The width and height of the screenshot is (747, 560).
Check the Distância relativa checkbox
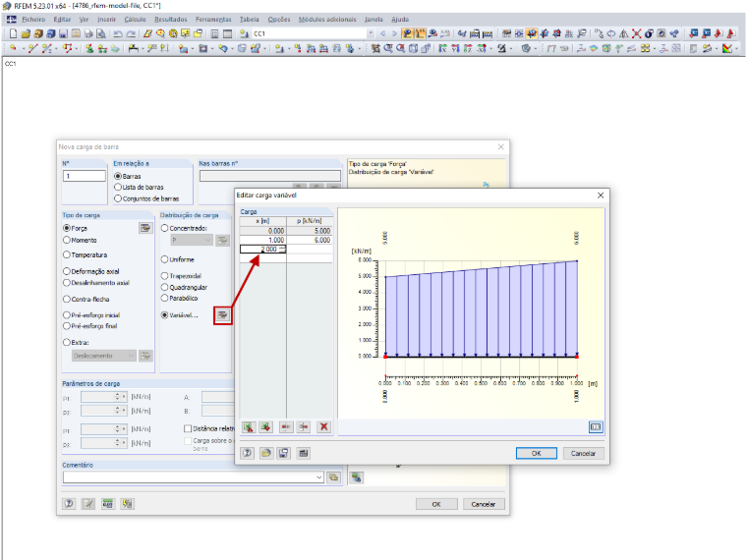[188, 428]
